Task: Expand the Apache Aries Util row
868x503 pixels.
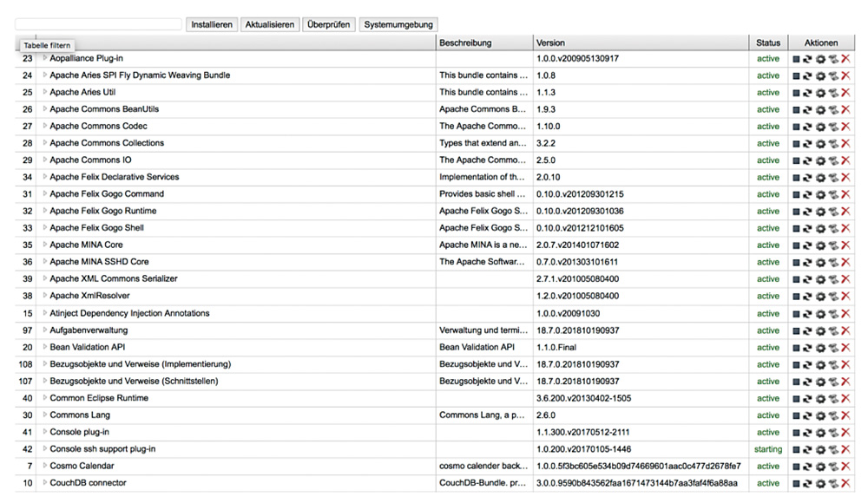Action: click(45, 92)
